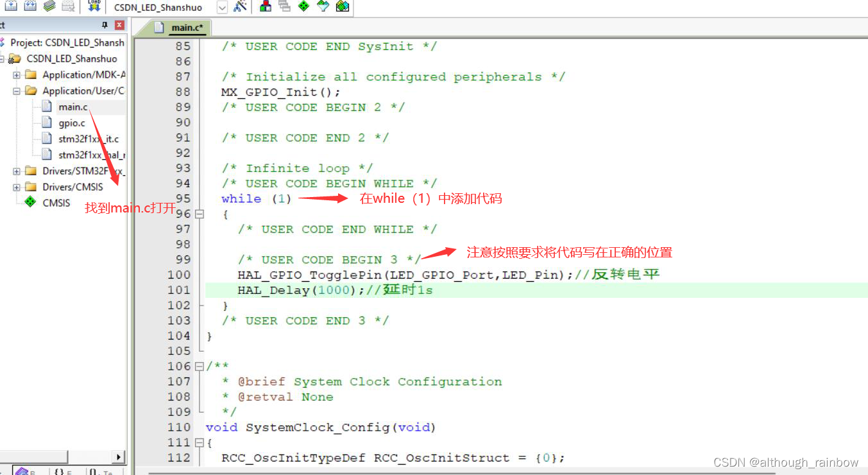Click the Project panel horizontal scrollbar thumb
The width and height of the screenshot is (868, 475).
(33, 457)
